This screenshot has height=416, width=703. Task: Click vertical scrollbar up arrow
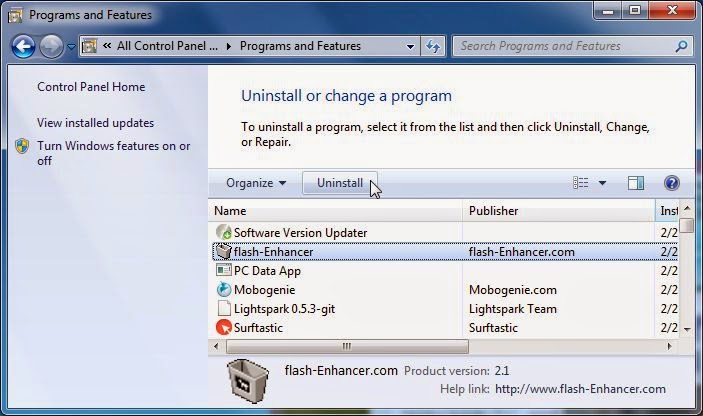coord(687,208)
